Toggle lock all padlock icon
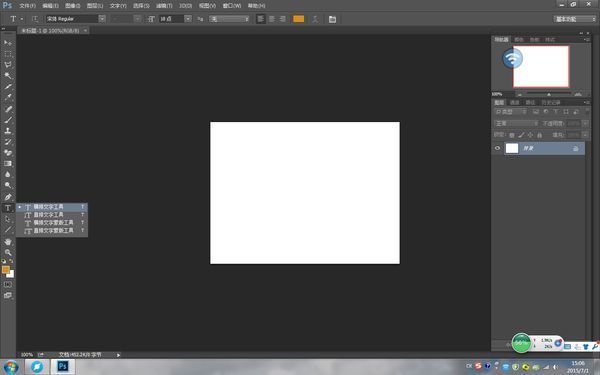 click(539, 135)
